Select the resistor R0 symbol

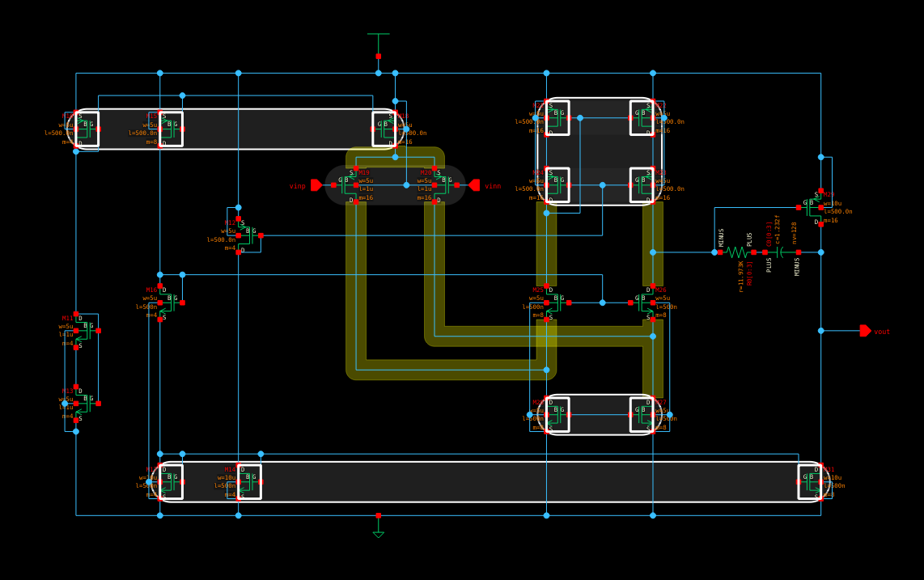739,252
